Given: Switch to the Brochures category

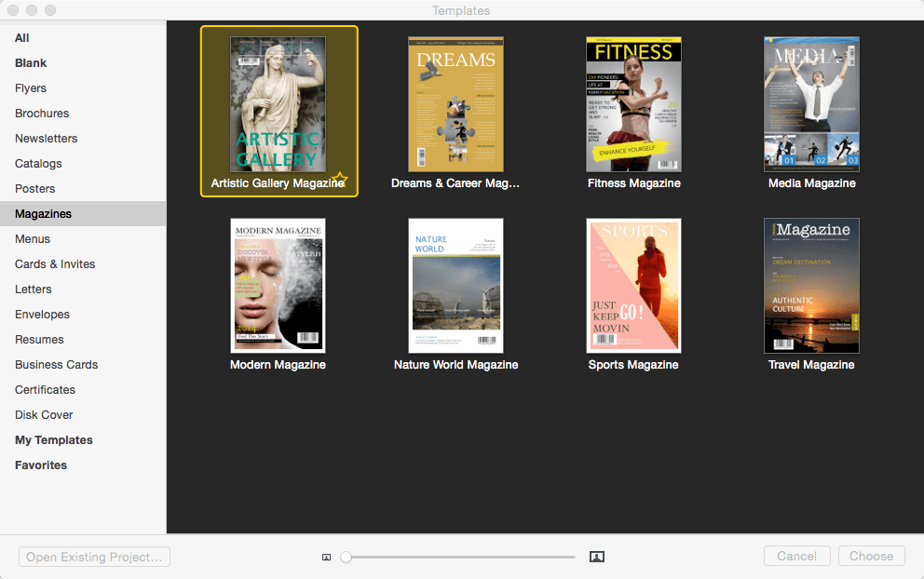Looking at the screenshot, I should (42, 113).
